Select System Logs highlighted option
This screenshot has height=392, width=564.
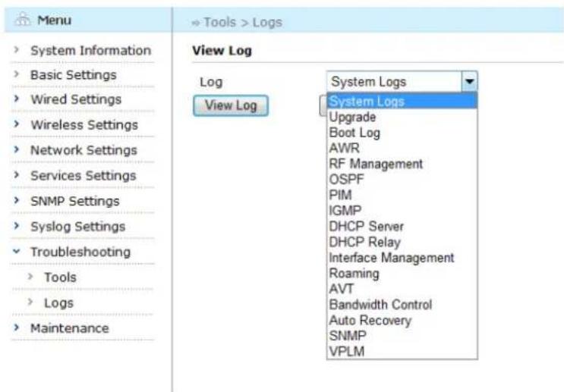pyautogui.click(x=402, y=101)
